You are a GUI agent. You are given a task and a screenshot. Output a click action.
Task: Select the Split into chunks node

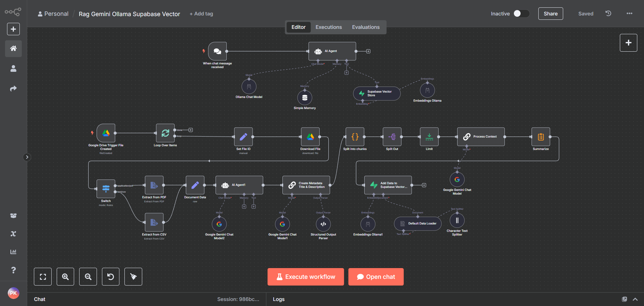click(x=355, y=137)
